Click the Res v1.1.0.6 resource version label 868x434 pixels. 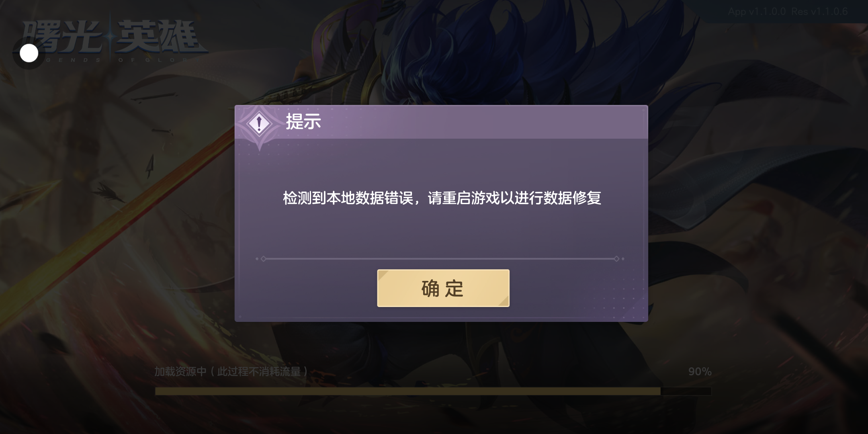point(819,12)
